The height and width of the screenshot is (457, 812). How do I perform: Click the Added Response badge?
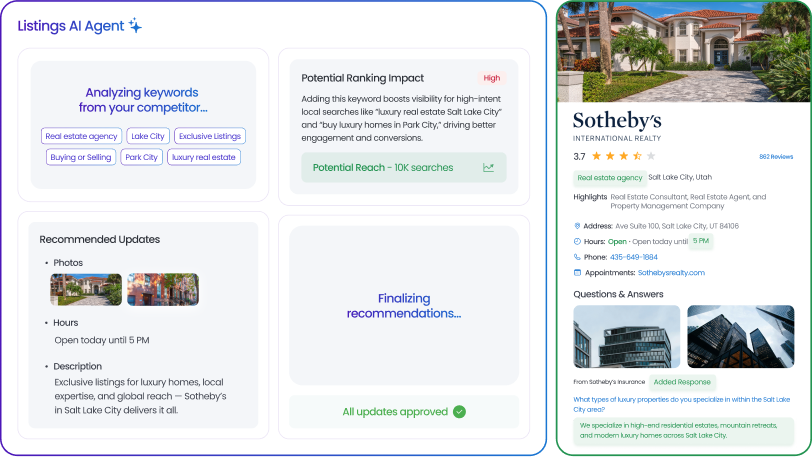[x=682, y=382]
